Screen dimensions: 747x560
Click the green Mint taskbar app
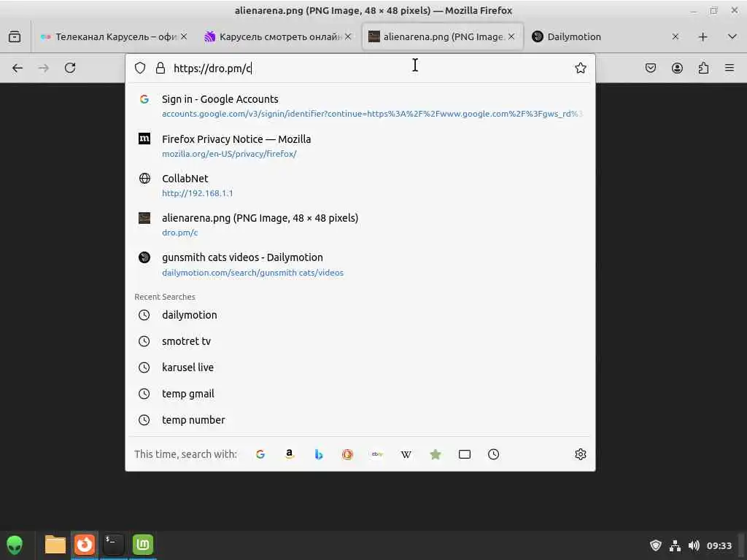point(143,545)
